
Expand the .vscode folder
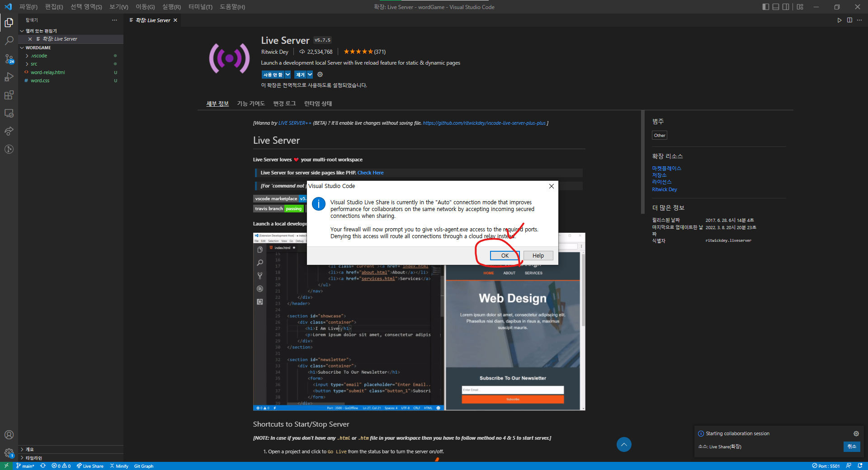[39, 56]
